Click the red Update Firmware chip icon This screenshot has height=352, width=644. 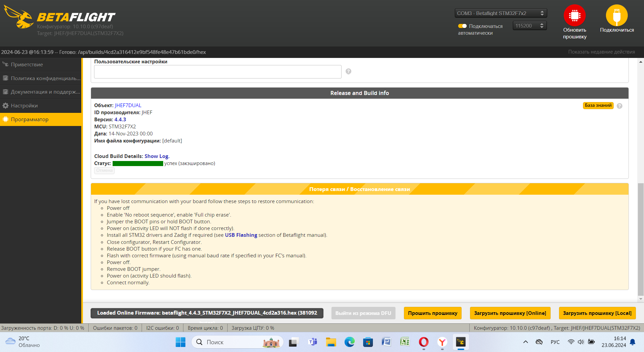[575, 15]
